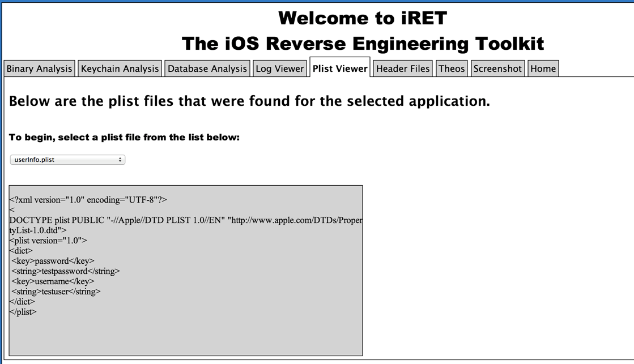The width and height of the screenshot is (634, 364).
Task: Go to the Screenshot tab
Action: [497, 68]
